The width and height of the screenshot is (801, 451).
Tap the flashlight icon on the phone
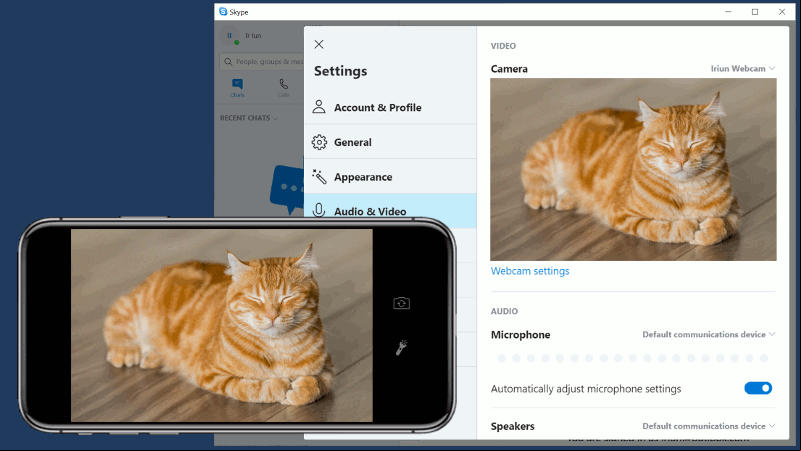pos(402,347)
